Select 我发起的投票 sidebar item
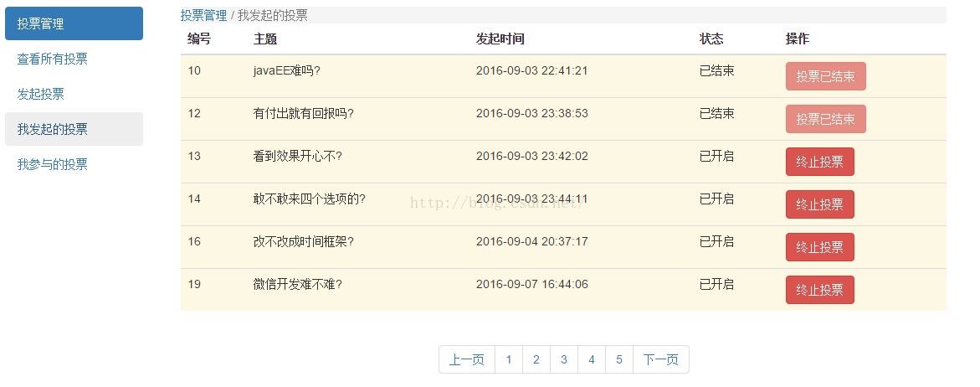The image size is (980, 387). 74,129
